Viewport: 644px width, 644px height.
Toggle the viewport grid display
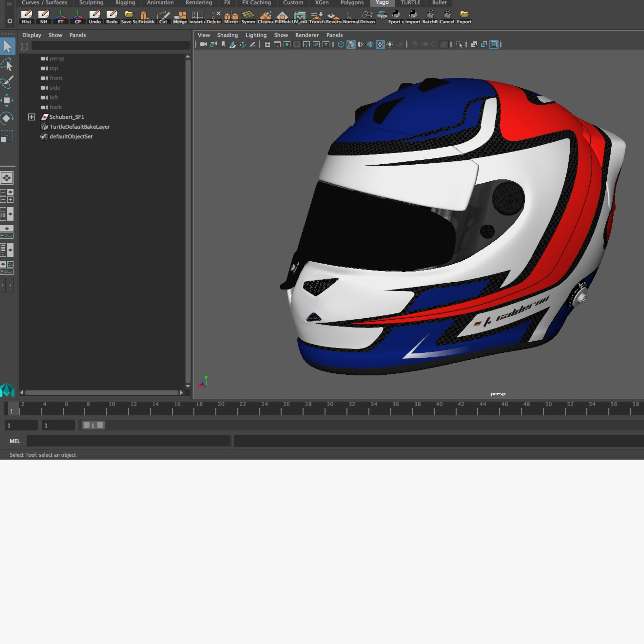267,44
